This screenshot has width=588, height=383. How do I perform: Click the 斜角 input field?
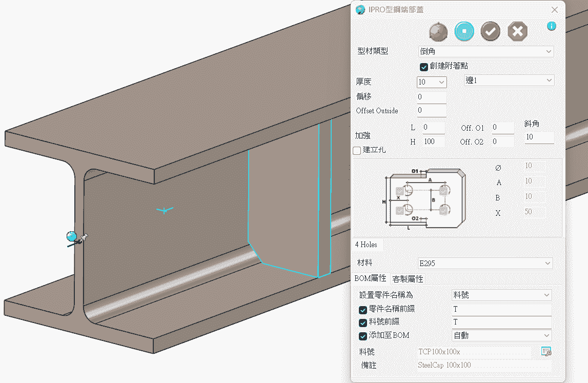(x=539, y=137)
